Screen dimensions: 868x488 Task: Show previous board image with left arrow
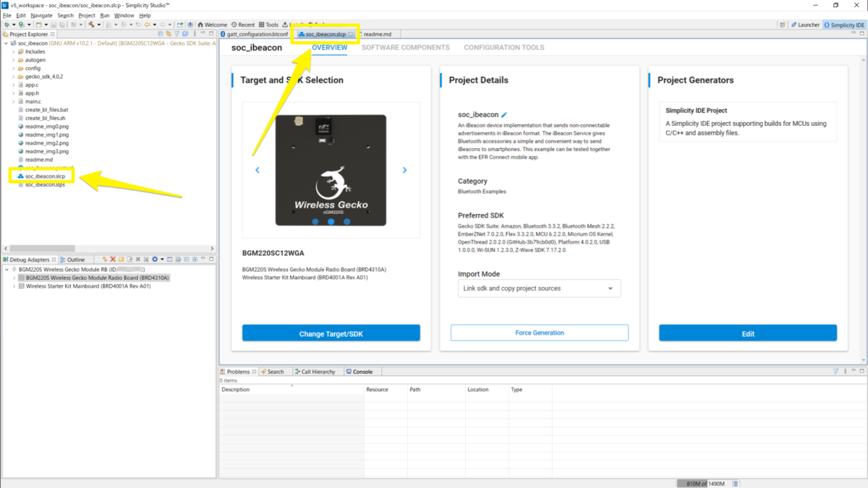coord(258,170)
